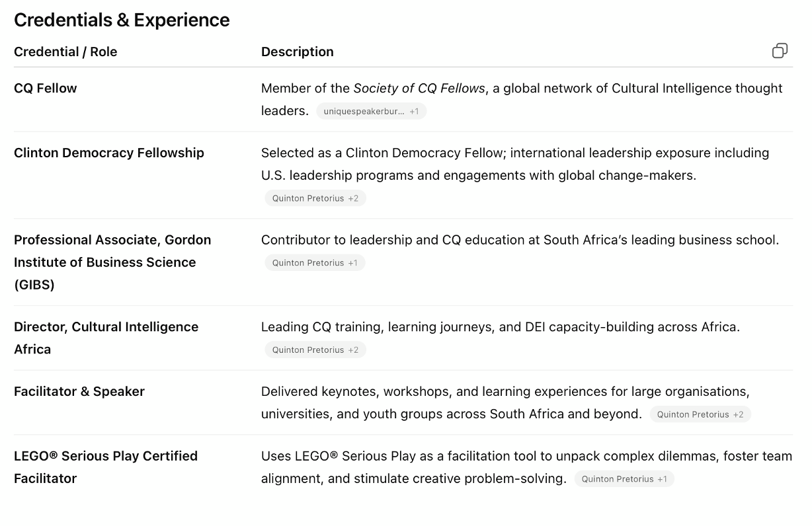Open the uniquespeakerbureau citation chip
The height and width of the screenshot is (526, 812).
pos(371,112)
